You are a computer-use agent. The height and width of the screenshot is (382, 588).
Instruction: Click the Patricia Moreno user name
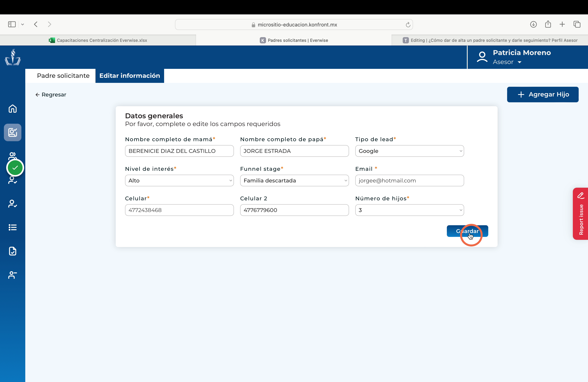522,53
